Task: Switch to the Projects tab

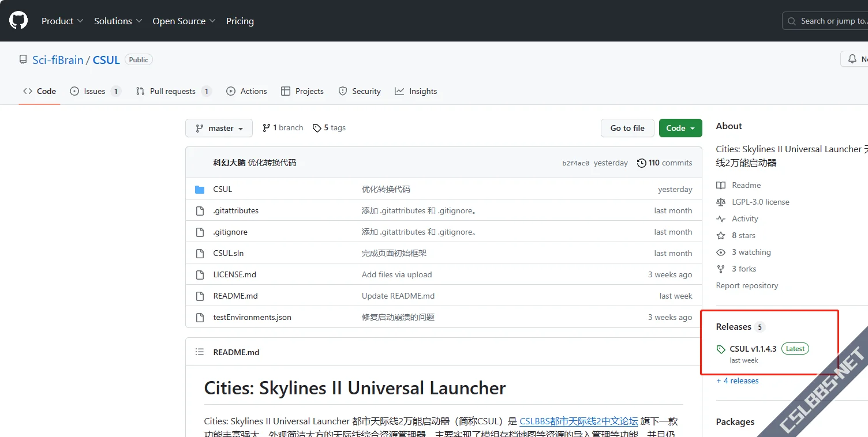Action: pyautogui.click(x=302, y=91)
